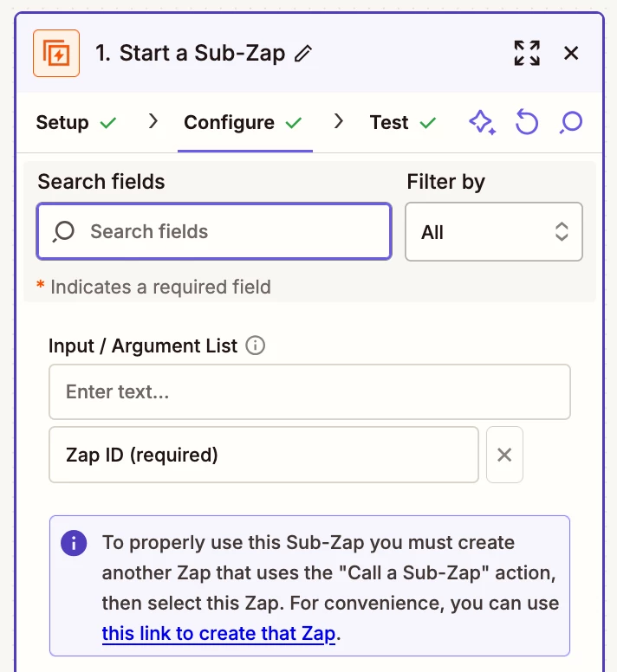
Task: Click the step title 1. Start a Sub-Zap
Action: tap(190, 54)
